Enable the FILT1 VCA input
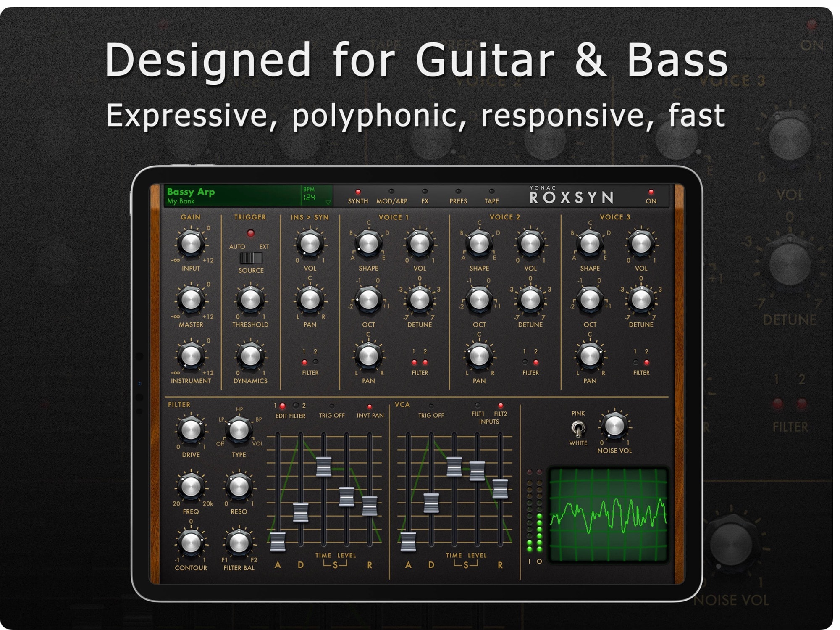 tap(478, 405)
